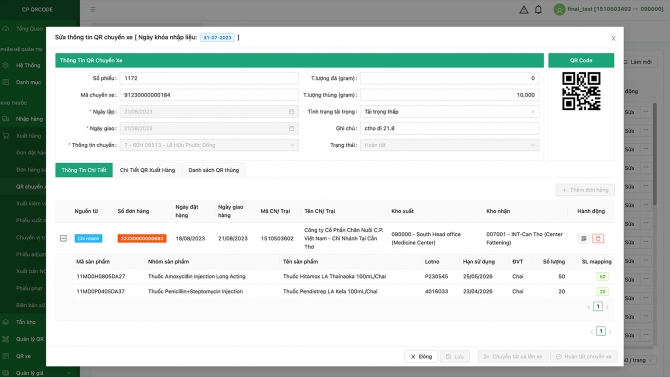Viewport: 670px width, 377px height.
Task: Select page 1 in product table pagination
Action: pos(598,306)
